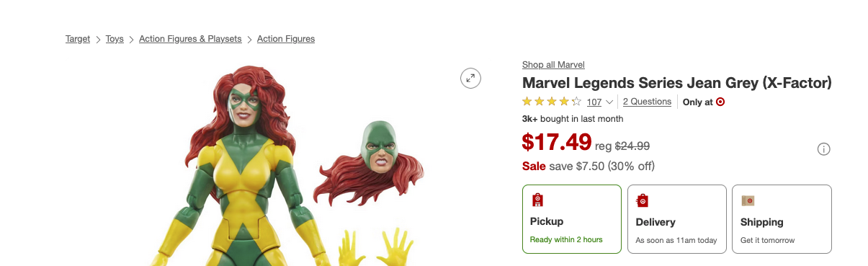Open the Toys breadcrumb link
The width and height of the screenshot is (868, 266).
[x=115, y=39]
